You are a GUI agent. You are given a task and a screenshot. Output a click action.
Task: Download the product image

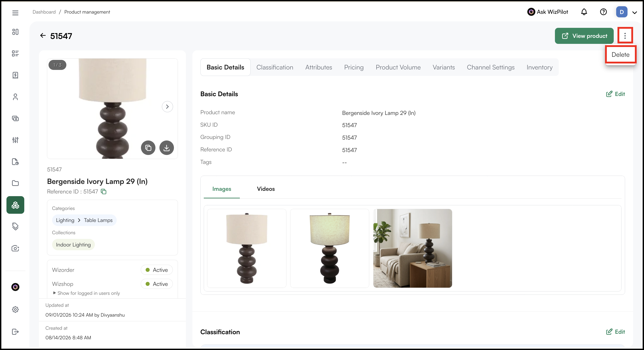point(167,148)
